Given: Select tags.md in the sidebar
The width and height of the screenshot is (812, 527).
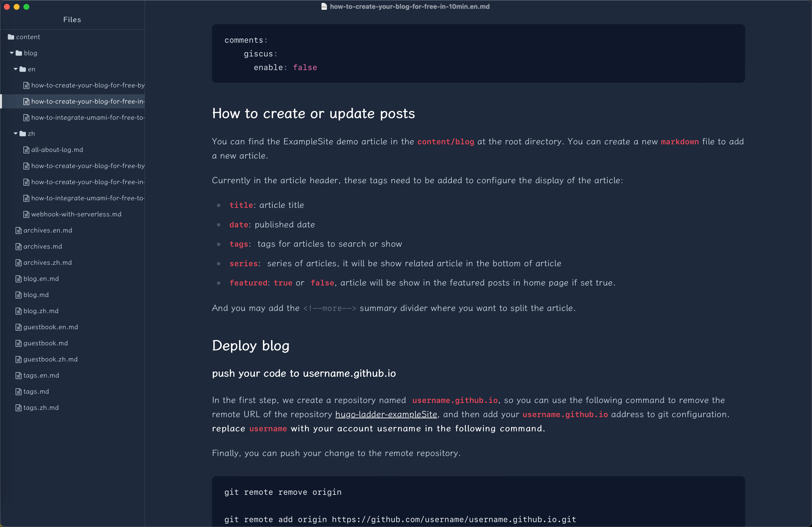Looking at the screenshot, I should 36,391.
